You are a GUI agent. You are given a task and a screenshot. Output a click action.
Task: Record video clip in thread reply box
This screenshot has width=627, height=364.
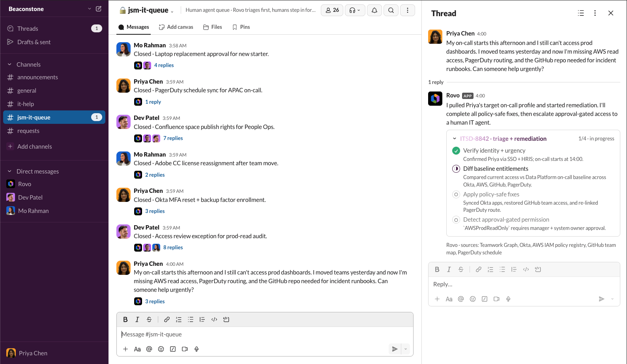coord(496,299)
